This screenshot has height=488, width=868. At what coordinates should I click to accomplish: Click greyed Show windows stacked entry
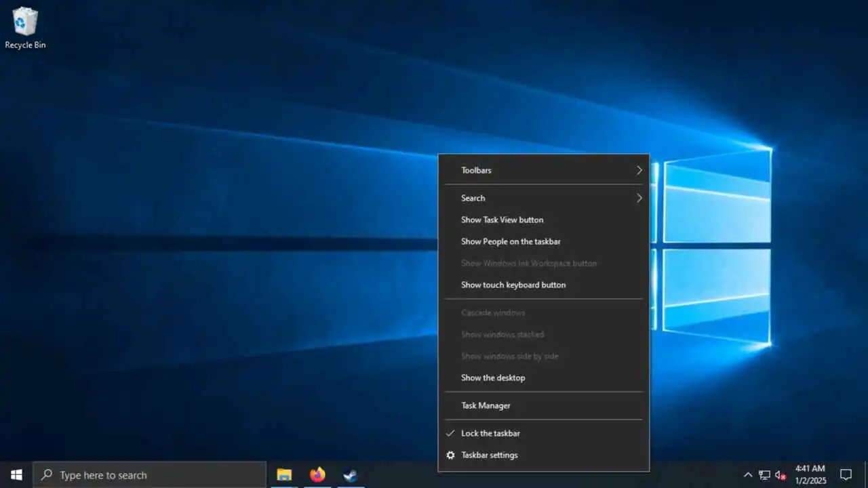[544, 334]
